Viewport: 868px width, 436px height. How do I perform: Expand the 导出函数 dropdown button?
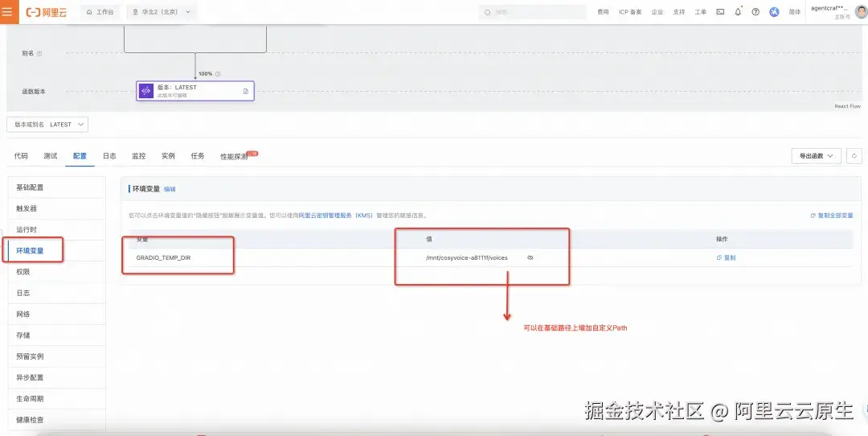(x=817, y=156)
